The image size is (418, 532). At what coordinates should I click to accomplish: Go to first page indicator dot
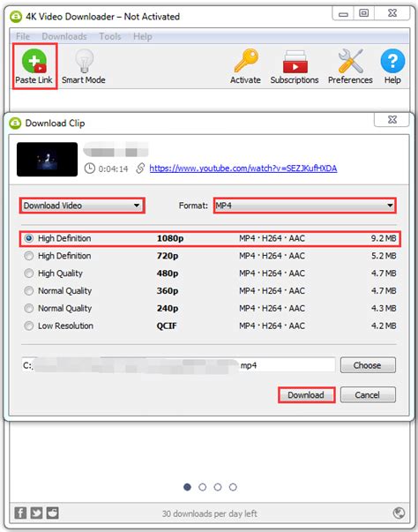[187, 487]
